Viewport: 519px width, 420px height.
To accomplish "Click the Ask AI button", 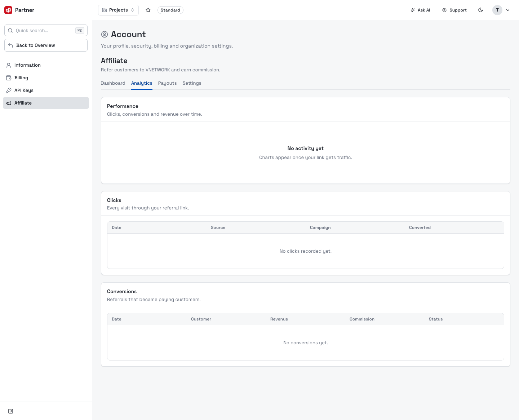I will [x=420, y=10].
